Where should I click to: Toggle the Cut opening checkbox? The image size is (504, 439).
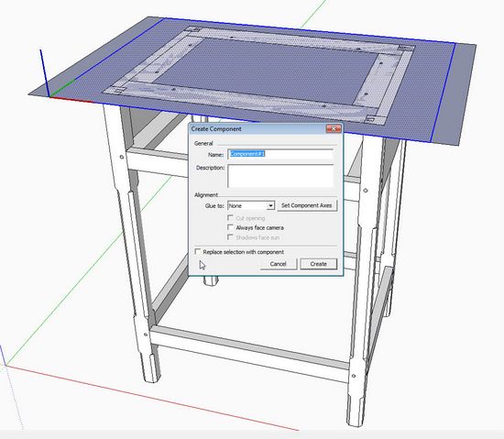[x=230, y=218]
